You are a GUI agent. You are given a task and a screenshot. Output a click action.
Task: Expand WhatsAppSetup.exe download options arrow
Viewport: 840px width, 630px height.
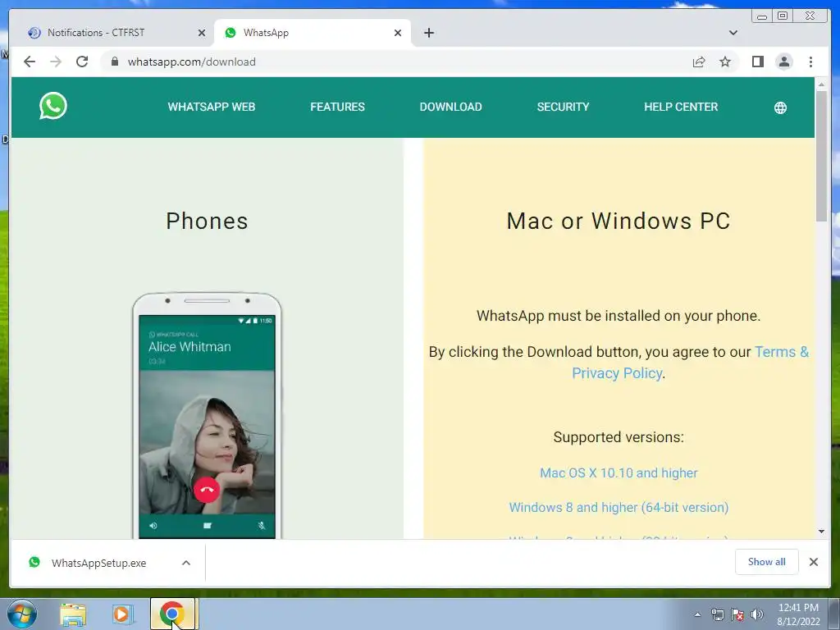click(186, 563)
